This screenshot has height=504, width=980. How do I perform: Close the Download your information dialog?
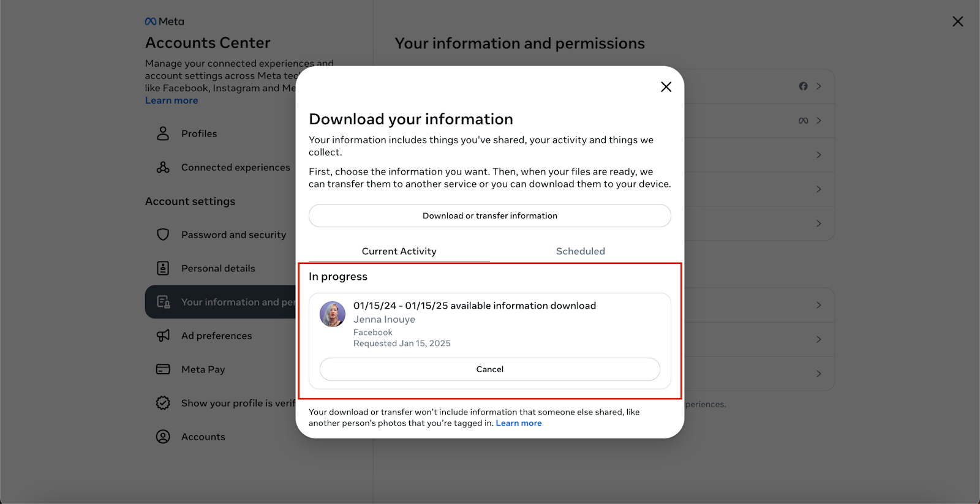[x=666, y=87]
